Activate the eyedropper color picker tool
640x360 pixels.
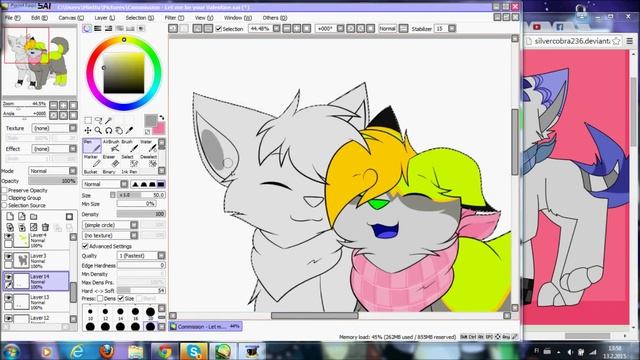pyautogui.click(x=129, y=130)
